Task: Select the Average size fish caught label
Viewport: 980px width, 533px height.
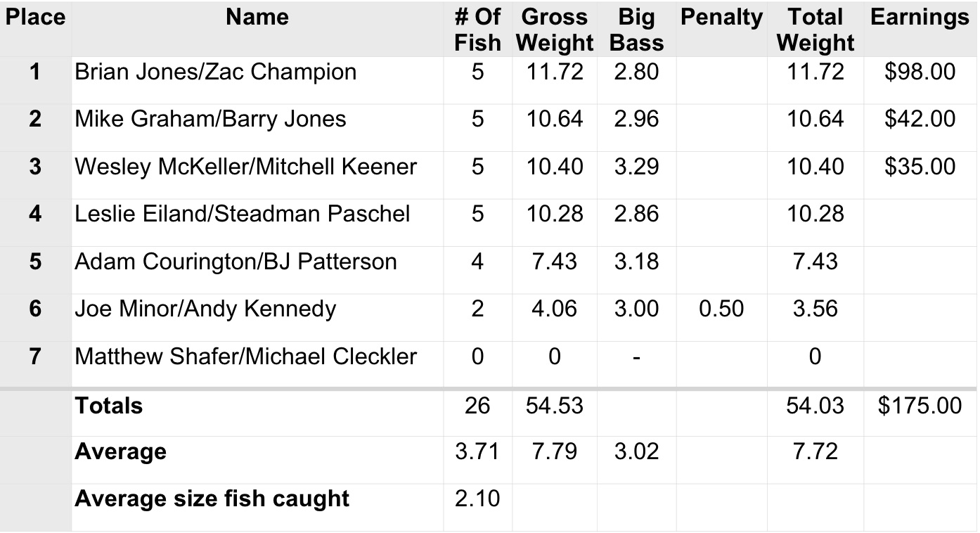Action: (x=212, y=499)
